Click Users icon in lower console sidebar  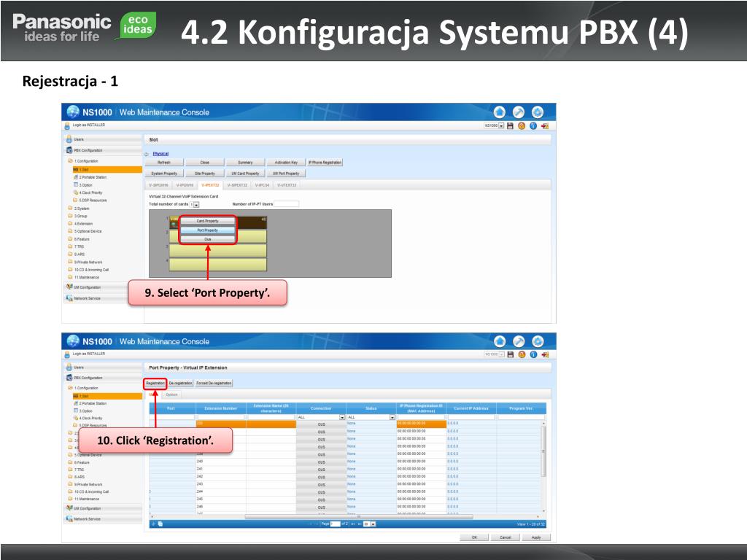(x=69, y=367)
